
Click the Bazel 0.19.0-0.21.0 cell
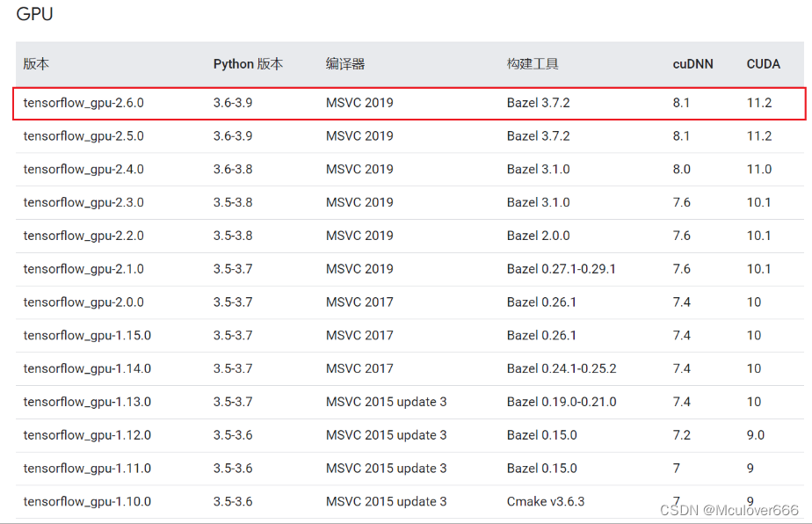click(x=562, y=402)
